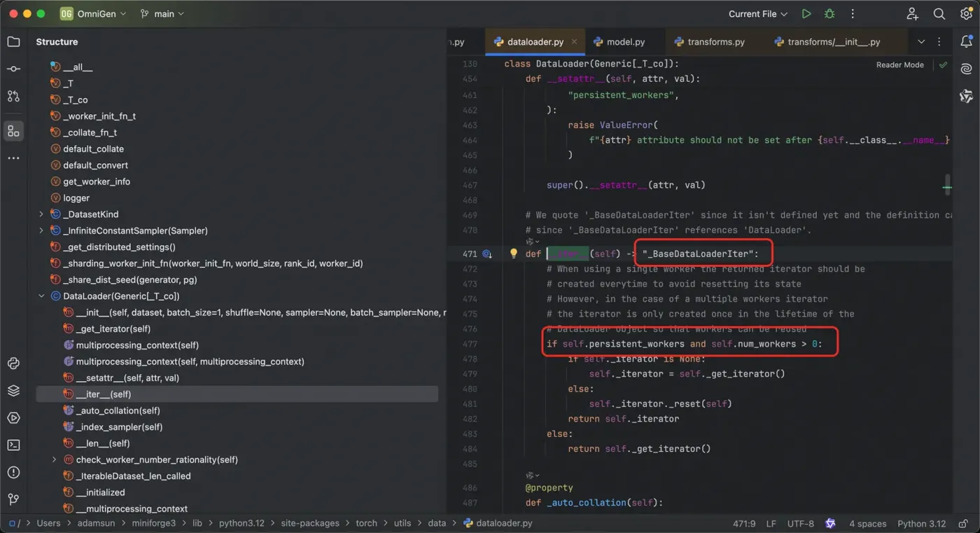Click site-packages in the breadcrumb path

point(310,523)
